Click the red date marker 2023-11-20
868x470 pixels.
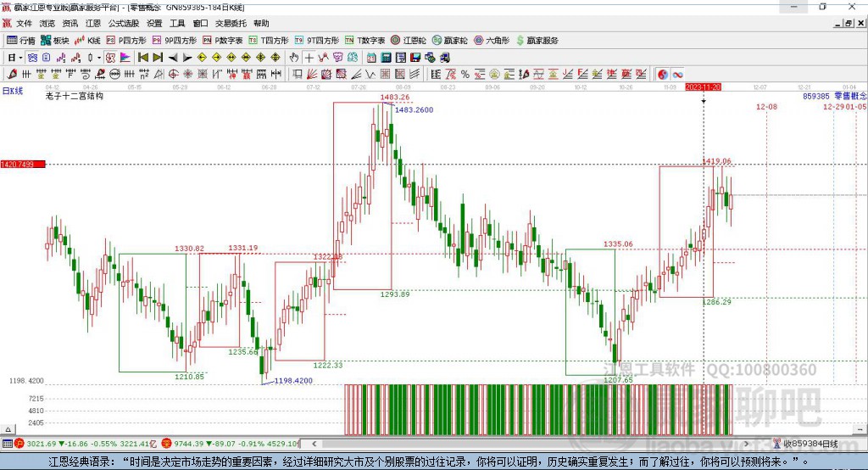(x=703, y=87)
